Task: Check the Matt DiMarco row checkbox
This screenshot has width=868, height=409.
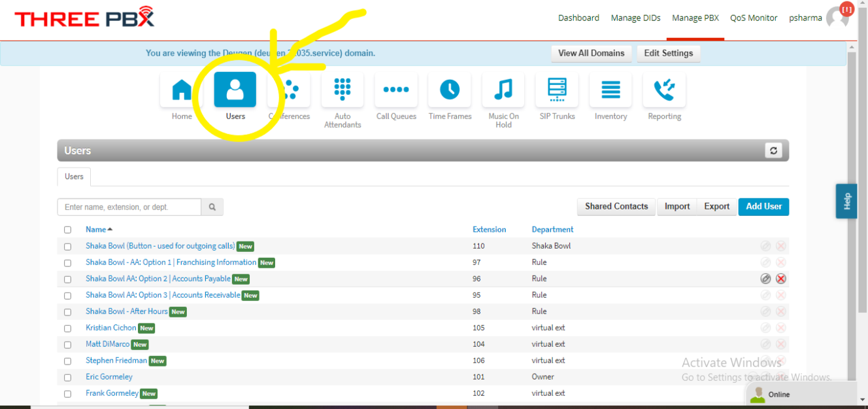Action: (67, 345)
